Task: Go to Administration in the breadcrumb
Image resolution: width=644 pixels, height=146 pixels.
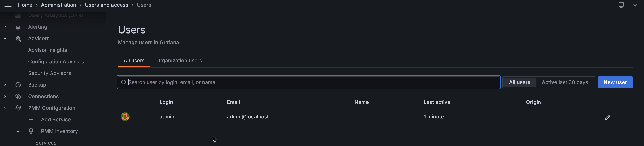Action: [58, 5]
